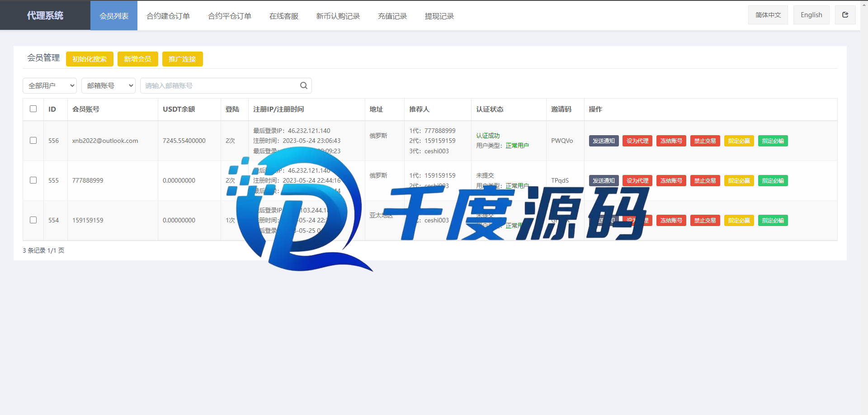The height and width of the screenshot is (415, 868).
Task: Click 发送通知 for member 555
Action: click(x=604, y=180)
